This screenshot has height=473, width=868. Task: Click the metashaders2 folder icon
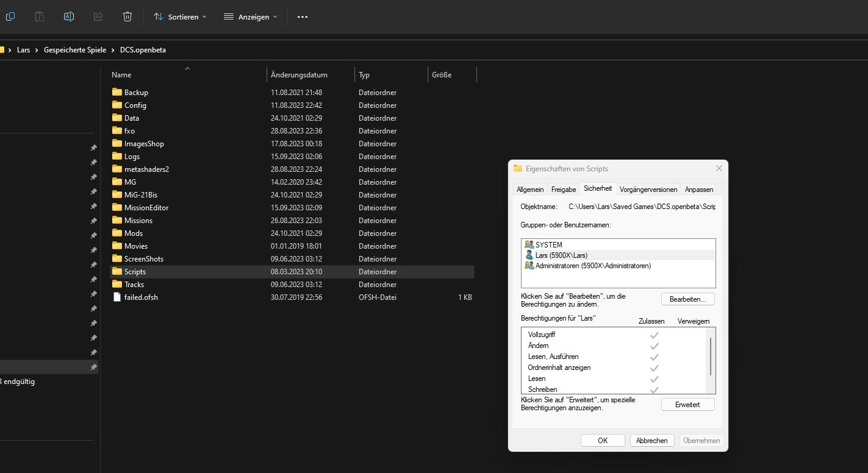[x=118, y=169]
